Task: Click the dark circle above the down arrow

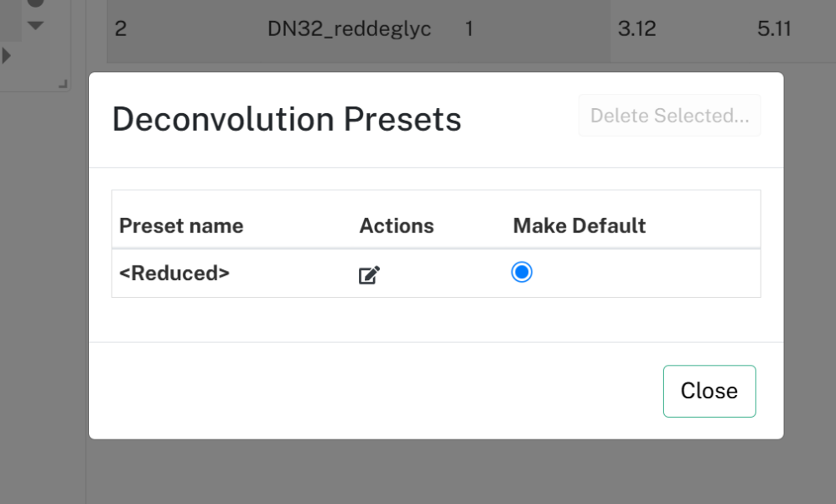Action: [x=35, y=3]
